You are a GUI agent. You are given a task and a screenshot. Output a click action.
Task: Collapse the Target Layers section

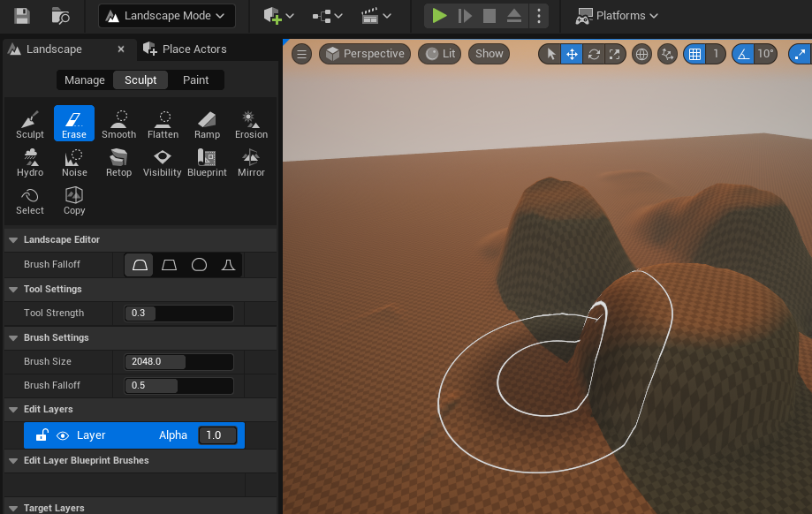click(13, 509)
